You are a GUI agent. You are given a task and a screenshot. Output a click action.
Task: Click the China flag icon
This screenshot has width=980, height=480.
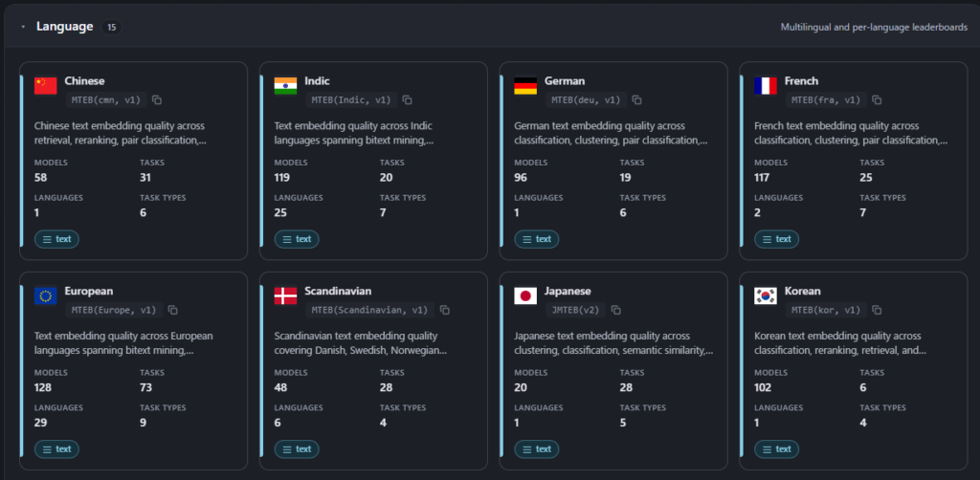coord(46,85)
